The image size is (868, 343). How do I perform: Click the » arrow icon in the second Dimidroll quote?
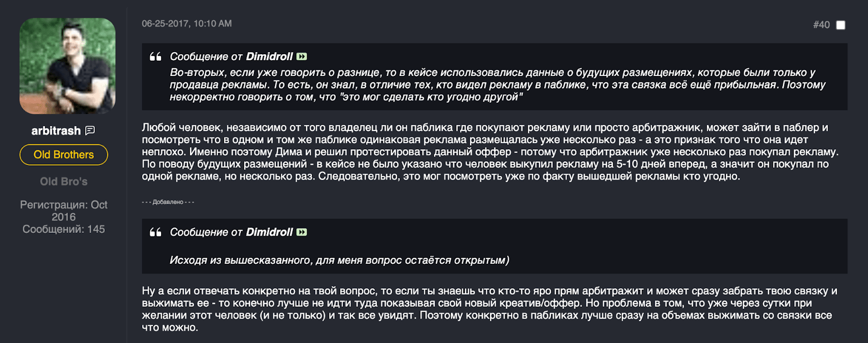(x=302, y=232)
